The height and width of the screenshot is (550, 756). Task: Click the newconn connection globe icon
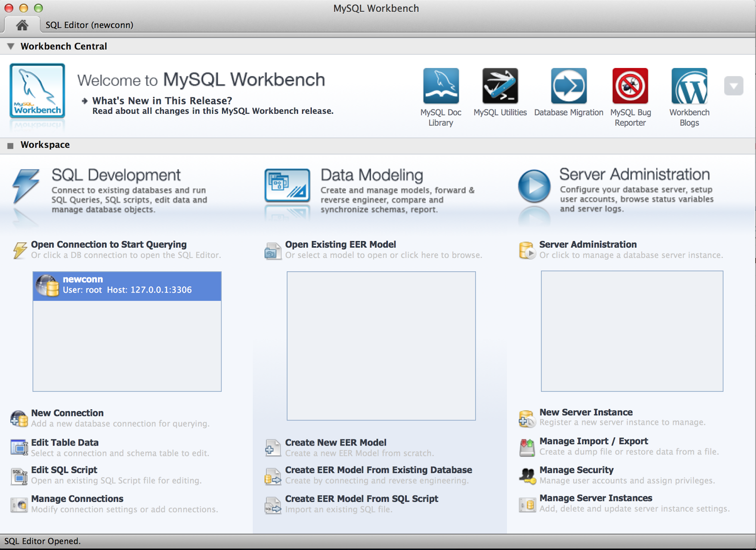48,285
